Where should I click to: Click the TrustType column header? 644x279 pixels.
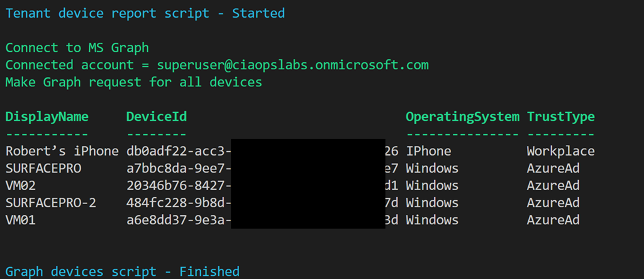tap(560, 117)
